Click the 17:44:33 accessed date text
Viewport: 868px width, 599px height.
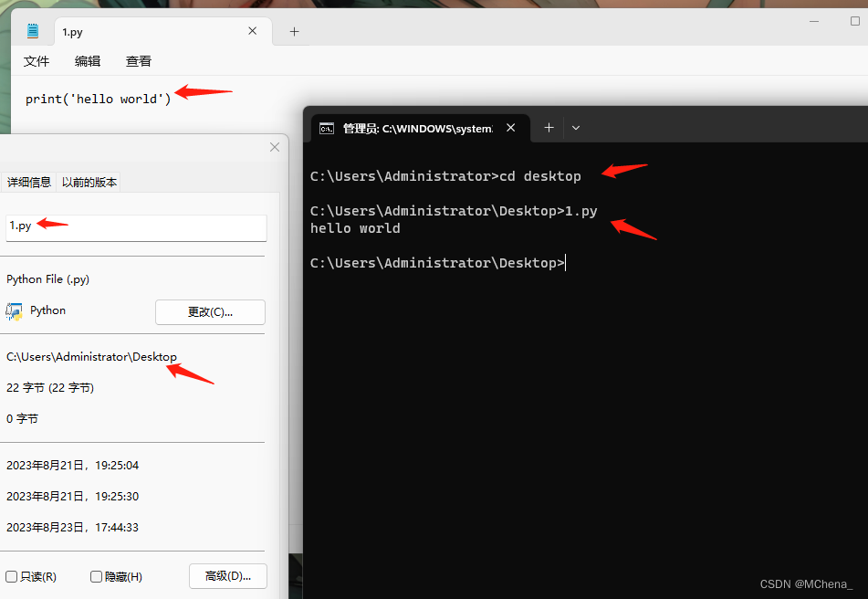72,527
